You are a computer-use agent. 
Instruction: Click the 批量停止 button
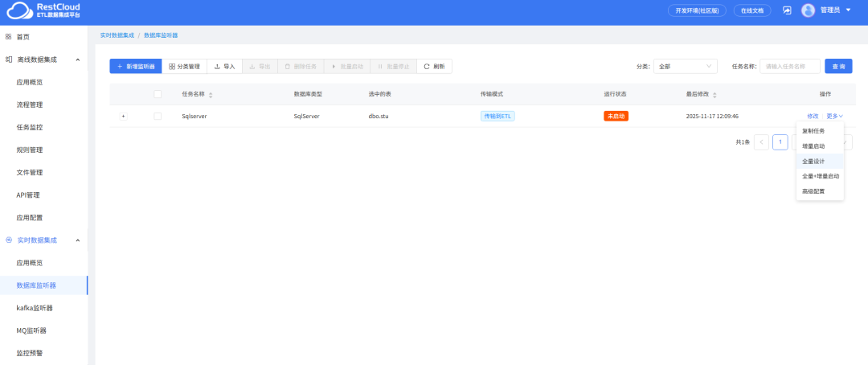click(393, 67)
